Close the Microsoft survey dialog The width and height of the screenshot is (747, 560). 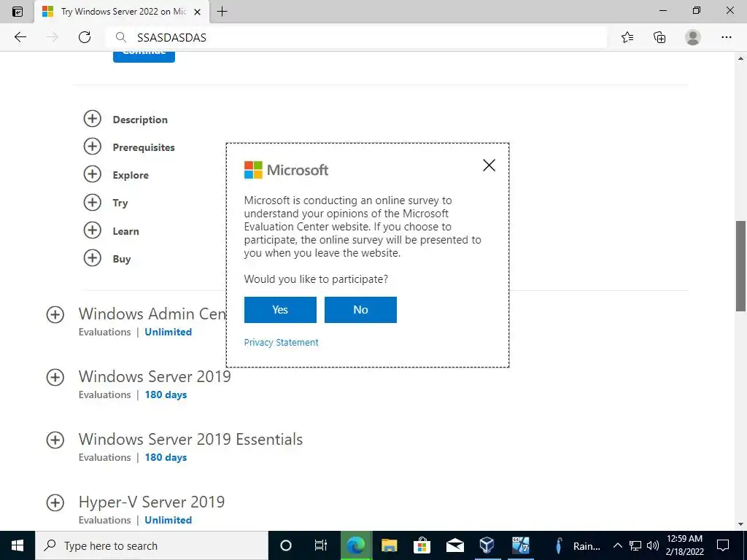489,166
